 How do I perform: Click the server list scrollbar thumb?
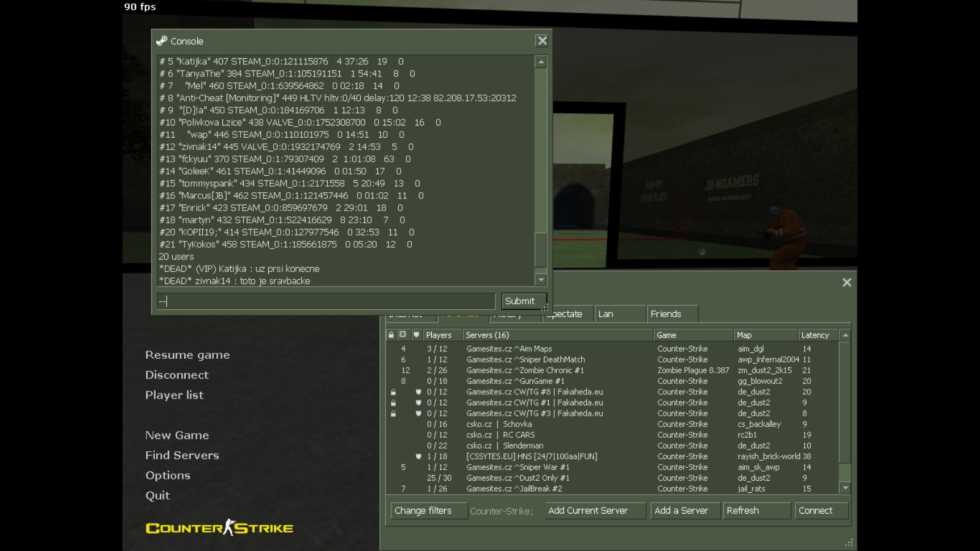845,472
